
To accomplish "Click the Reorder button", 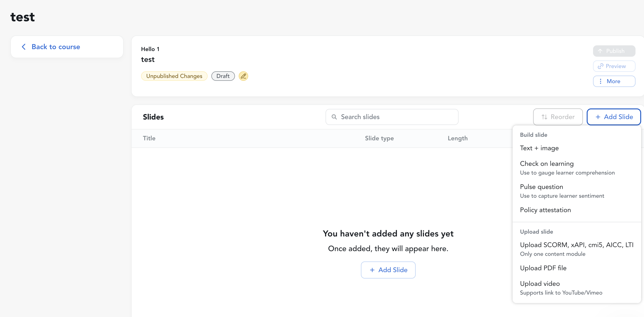I will 558,117.
